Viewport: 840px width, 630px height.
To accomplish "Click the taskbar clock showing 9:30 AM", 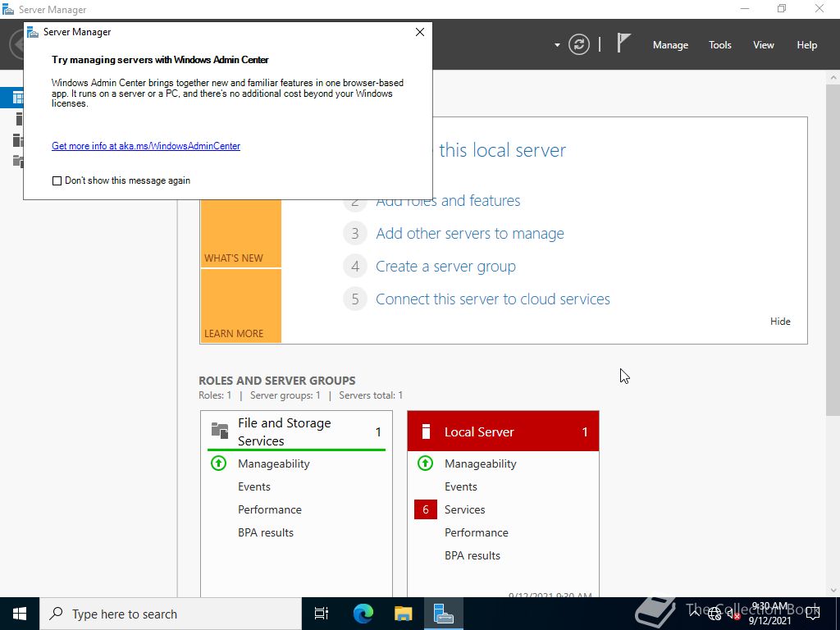I will [769, 614].
